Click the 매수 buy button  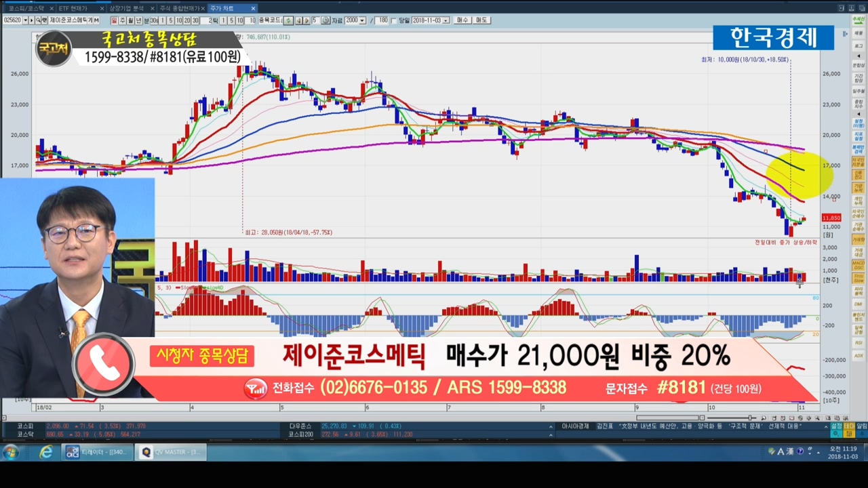(463, 20)
